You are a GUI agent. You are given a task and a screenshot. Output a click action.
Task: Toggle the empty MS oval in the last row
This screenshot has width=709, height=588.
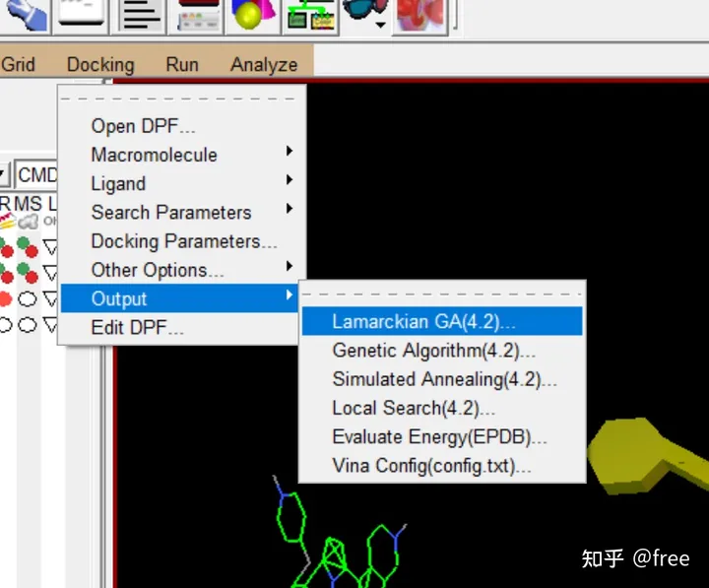pyautogui.click(x=28, y=324)
